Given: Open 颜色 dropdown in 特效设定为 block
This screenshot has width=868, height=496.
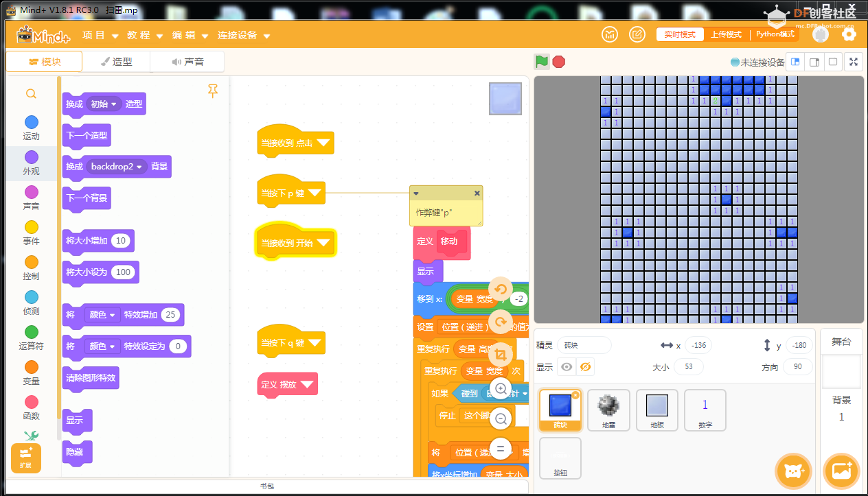Looking at the screenshot, I should click(101, 346).
